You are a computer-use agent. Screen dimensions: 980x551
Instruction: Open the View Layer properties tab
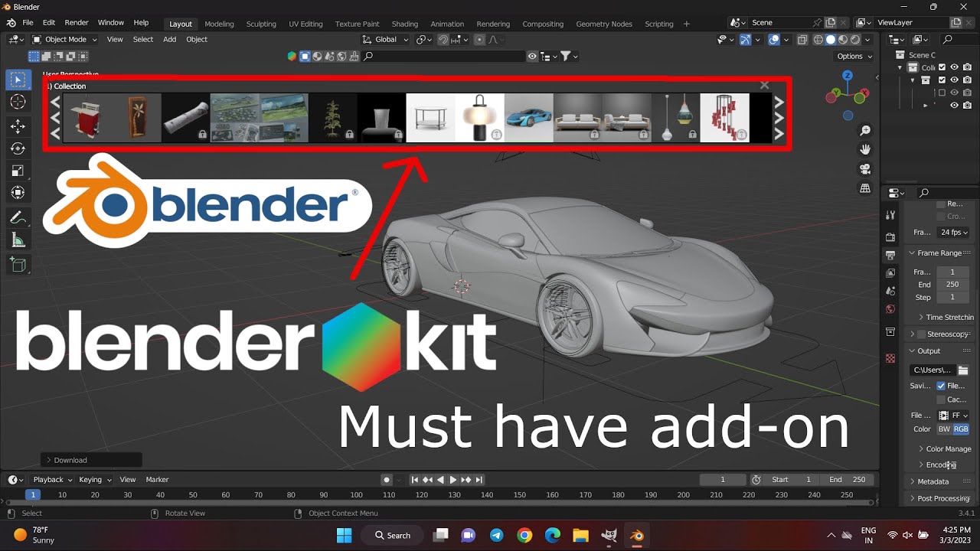click(x=890, y=273)
